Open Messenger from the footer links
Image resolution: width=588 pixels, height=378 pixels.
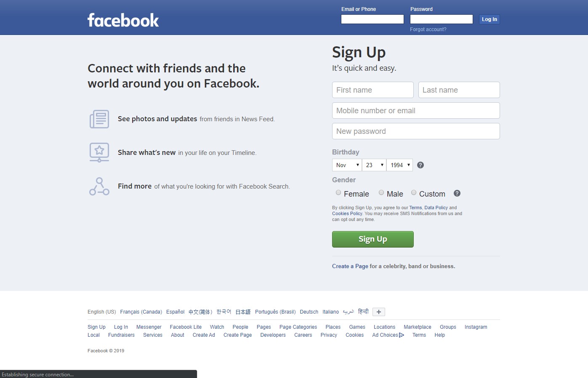point(149,327)
